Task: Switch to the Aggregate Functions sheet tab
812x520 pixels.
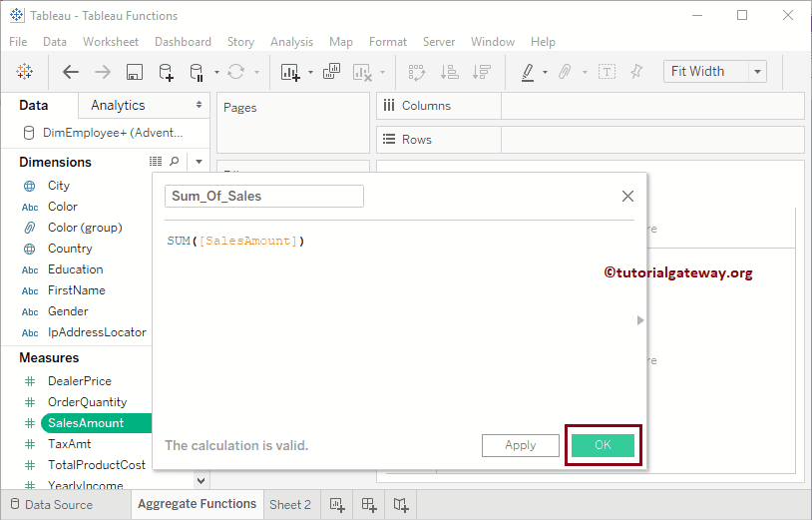Action: 197,504
